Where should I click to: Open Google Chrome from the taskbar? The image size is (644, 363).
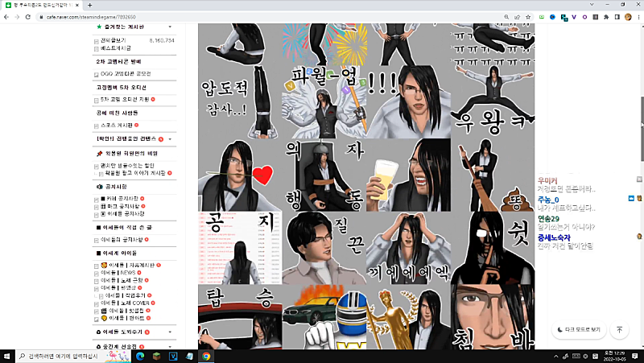point(207,356)
